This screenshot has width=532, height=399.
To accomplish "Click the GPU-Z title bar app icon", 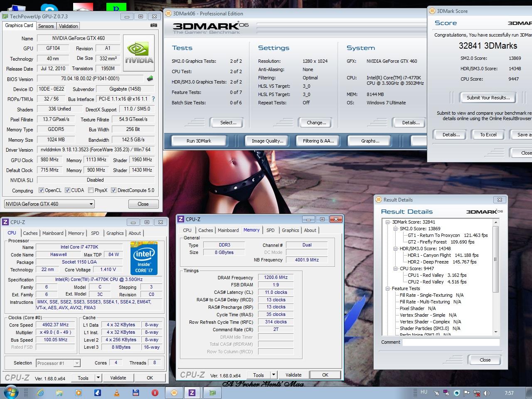I will click(5, 16).
